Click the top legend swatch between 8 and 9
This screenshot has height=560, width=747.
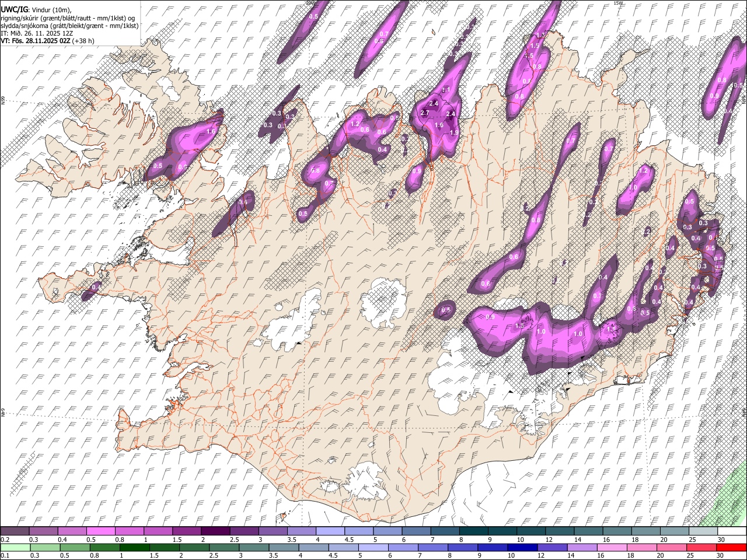pos(473,531)
